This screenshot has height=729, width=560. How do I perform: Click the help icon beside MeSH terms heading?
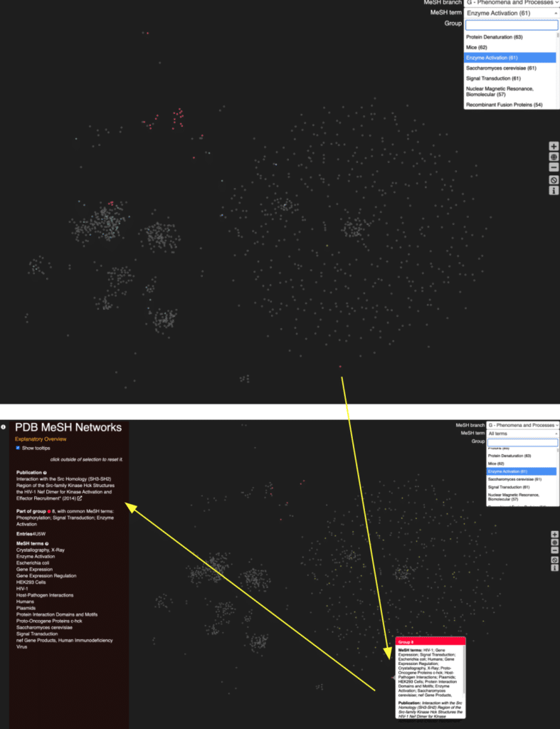click(x=47, y=544)
